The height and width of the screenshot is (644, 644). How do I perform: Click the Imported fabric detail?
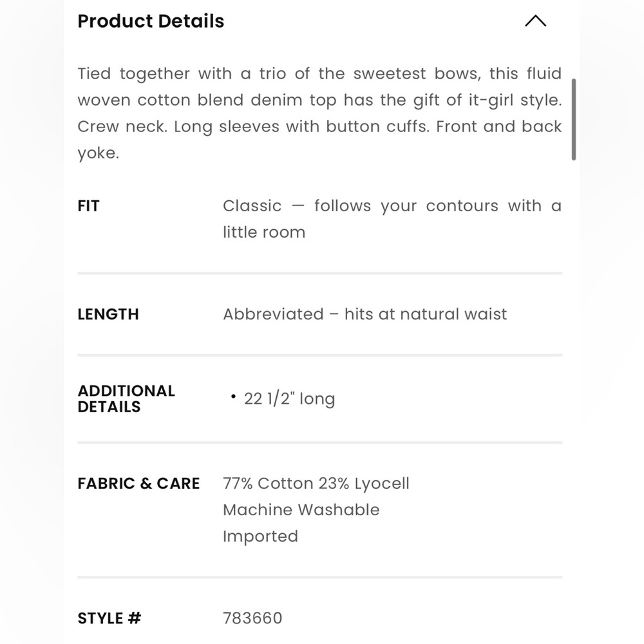click(x=260, y=536)
